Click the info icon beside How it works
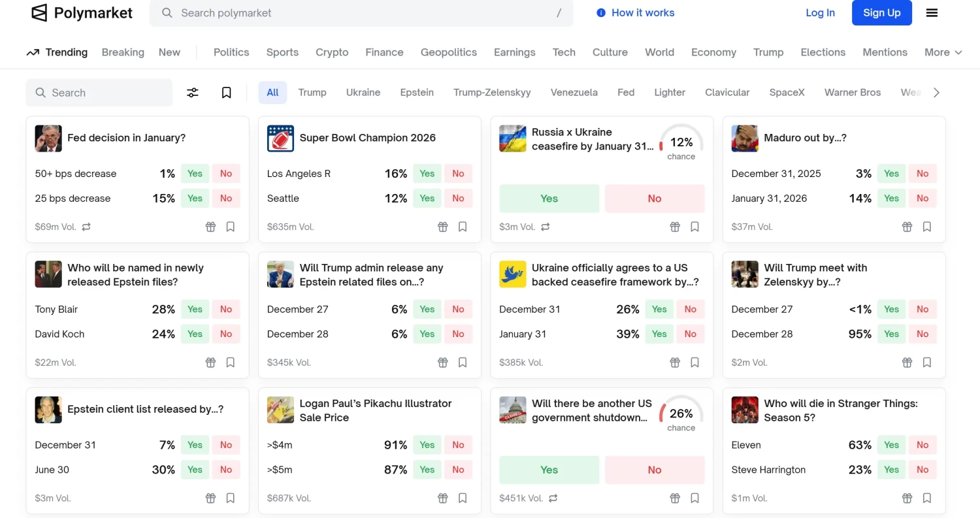 click(601, 12)
